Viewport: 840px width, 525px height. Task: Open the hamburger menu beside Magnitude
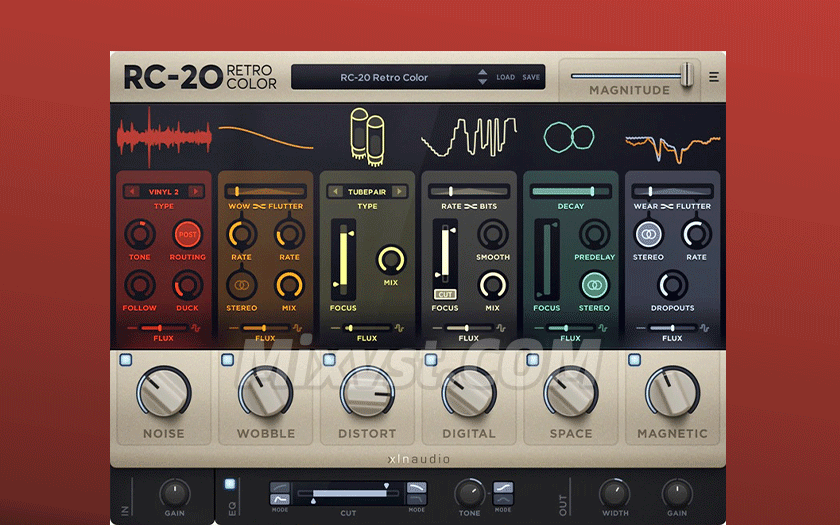pos(714,77)
